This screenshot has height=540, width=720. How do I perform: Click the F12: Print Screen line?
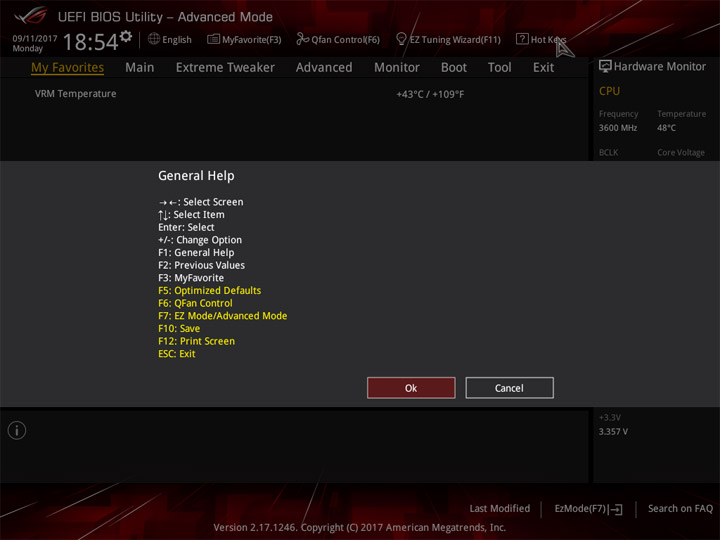coord(197,341)
